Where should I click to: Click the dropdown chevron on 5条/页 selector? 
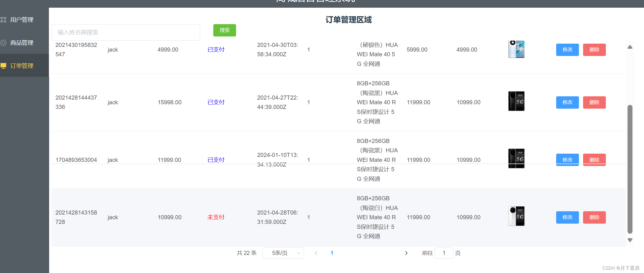coord(298,253)
